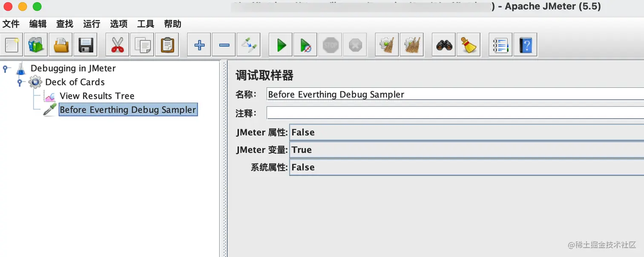644x257 pixels.
Task: Click the grey Stop button icon
Action: coord(331,45)
